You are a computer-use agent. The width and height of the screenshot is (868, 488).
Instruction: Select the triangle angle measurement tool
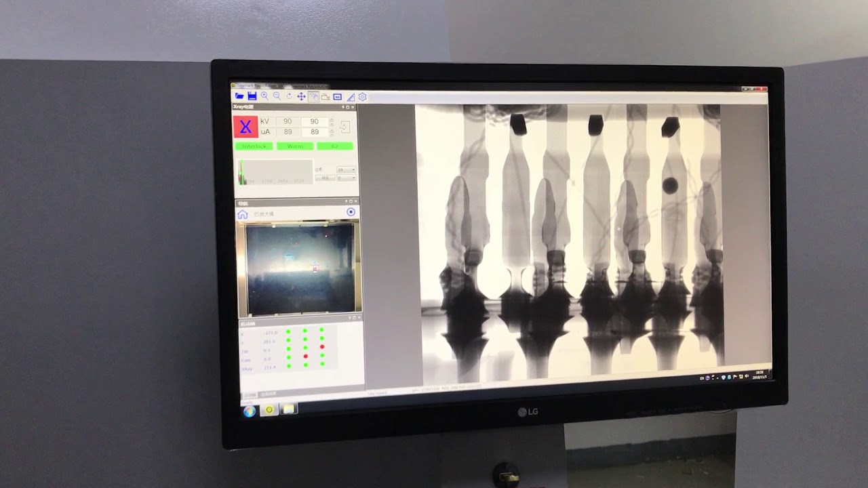(351, 98)
